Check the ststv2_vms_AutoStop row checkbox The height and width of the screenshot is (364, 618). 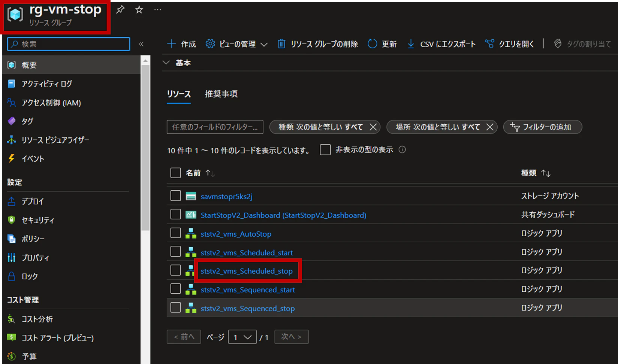point(175,233)
